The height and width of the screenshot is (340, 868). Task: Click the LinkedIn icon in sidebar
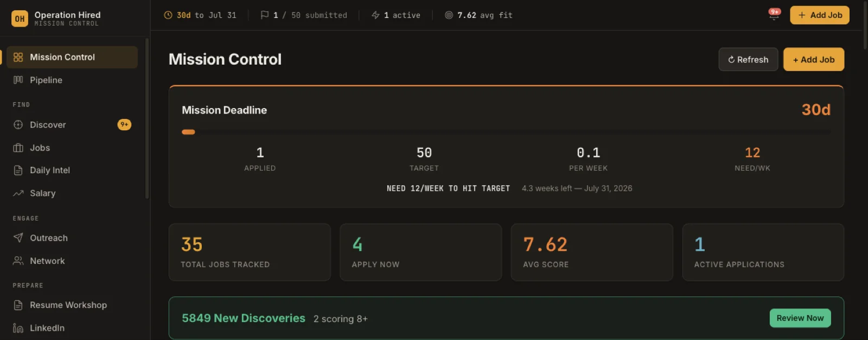point(18,328)
